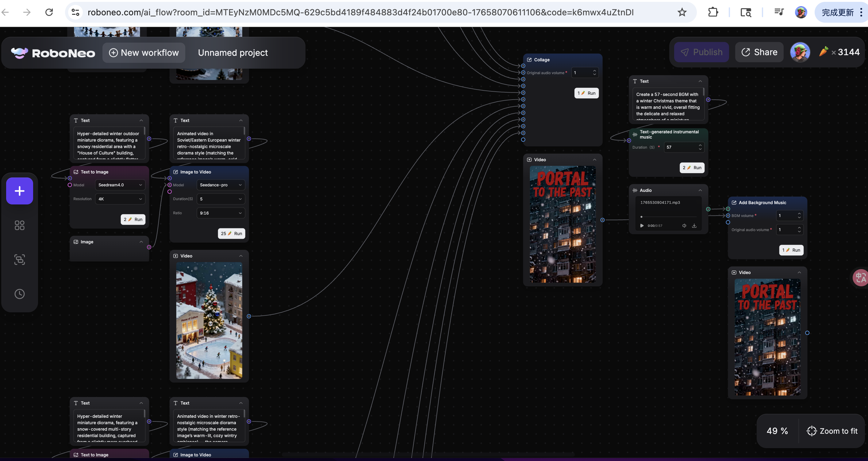The height and width of the screenshot is (461, 868).
Task: Click the Share button
Action: 759,52
